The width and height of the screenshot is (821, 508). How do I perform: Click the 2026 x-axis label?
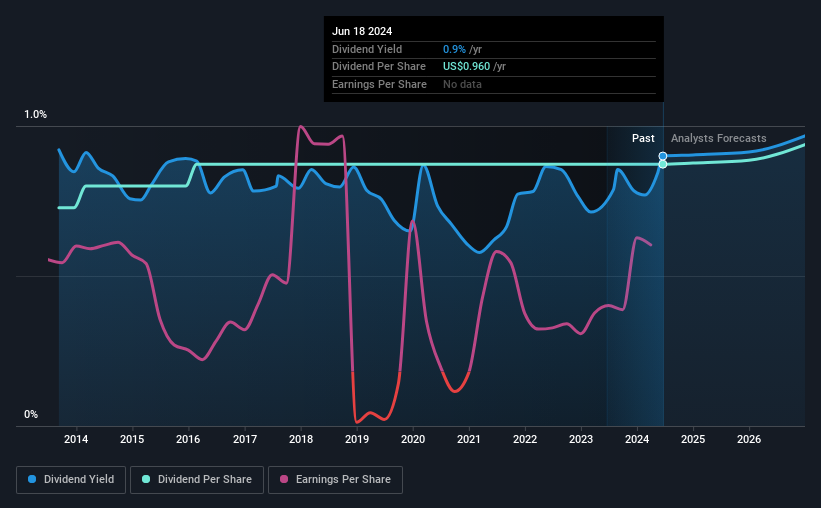pyautogui.click(x=749, y=439)
